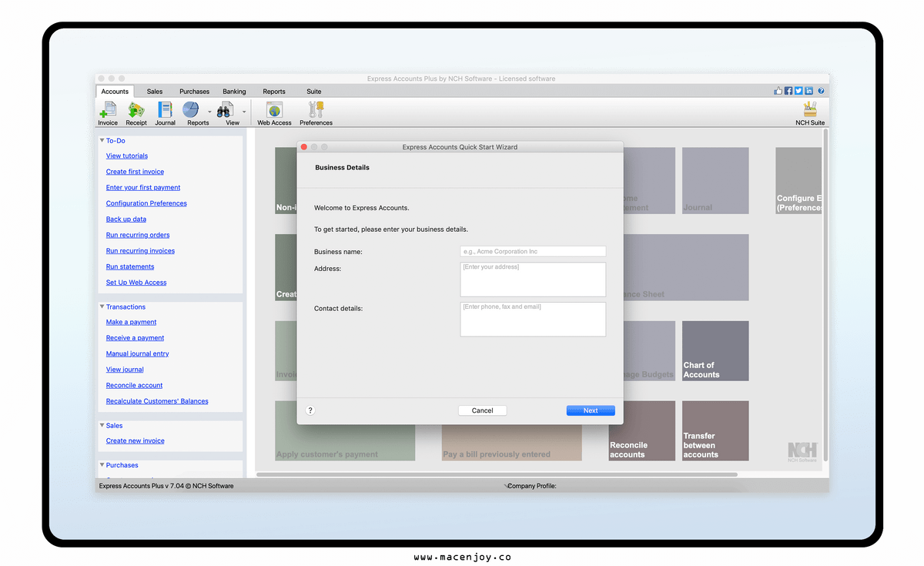
Task: Switch to the Sales tab
Action: (155, 92)
